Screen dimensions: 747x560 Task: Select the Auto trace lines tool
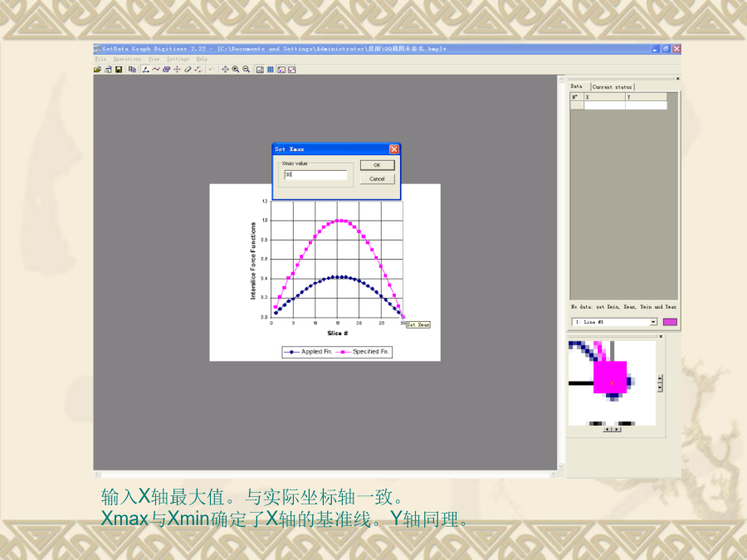[156, 70]
